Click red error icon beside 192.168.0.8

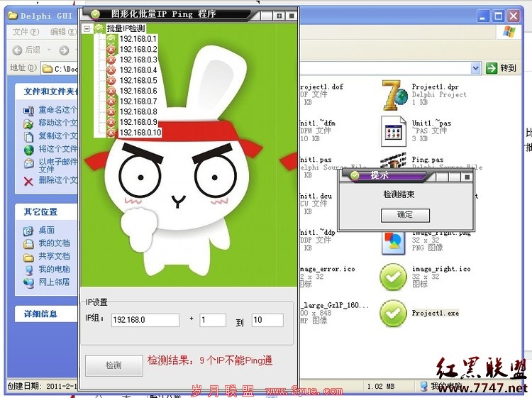[x=111, y=111]
